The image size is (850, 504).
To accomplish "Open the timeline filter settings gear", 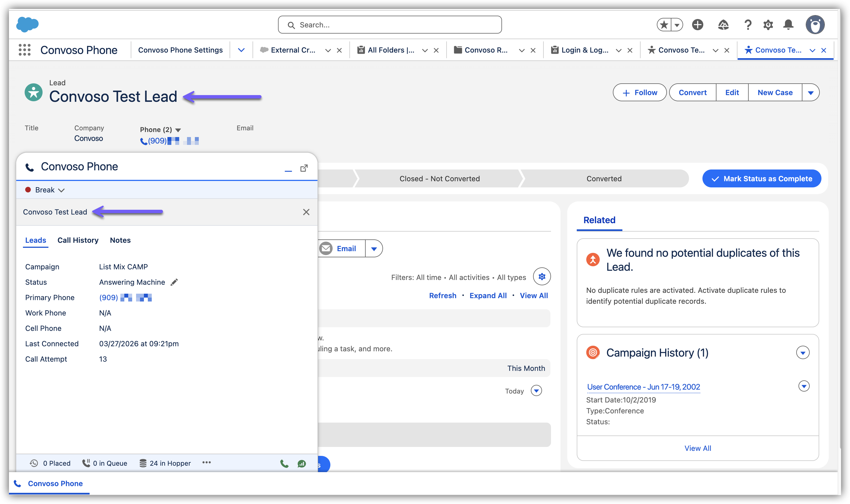I will tap(541, 277).
